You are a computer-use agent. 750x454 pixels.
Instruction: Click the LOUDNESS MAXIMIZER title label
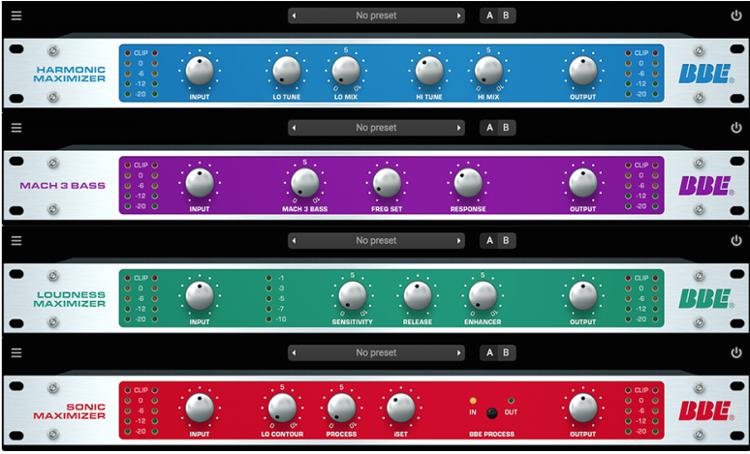point(70,299)
